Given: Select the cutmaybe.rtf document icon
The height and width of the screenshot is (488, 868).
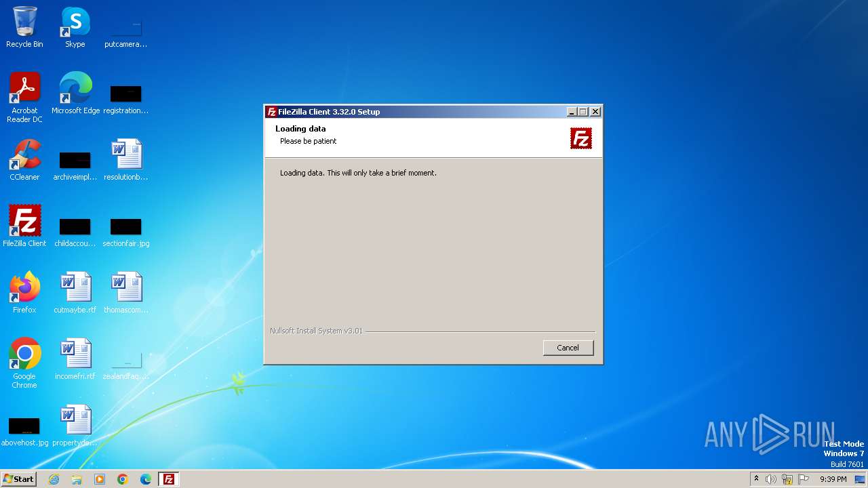Looking at the screenshot, I should tap(75, 293).
